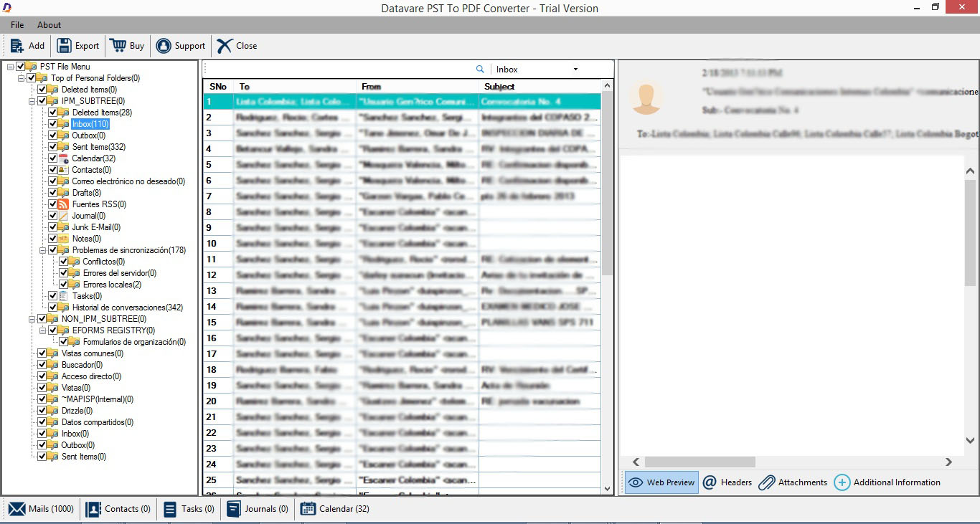The image size is (980, 524).
Task: Click the search magnifier icon
Action: click(480, 70)
